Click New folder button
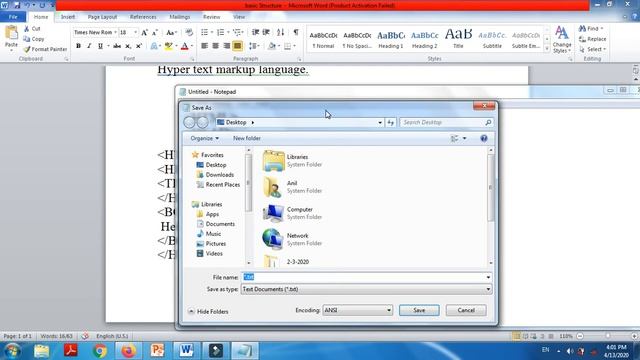 (247, 138)
